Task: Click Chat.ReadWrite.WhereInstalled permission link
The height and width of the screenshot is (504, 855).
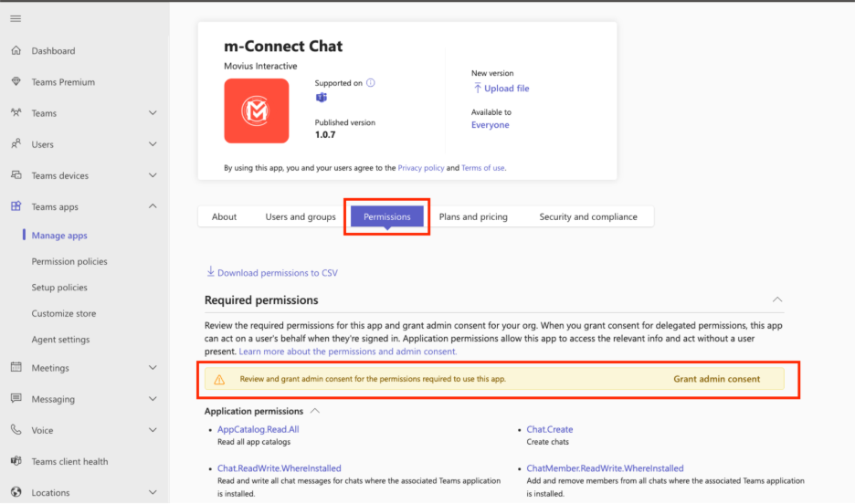Action: pos(280,468)
